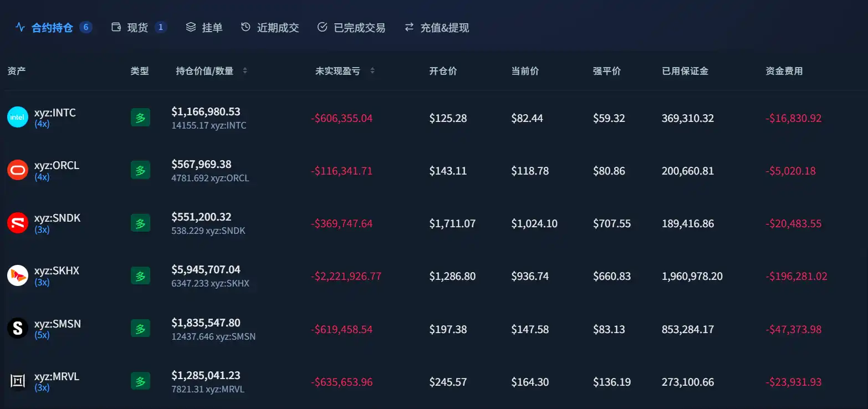Open the 已完成交易 tab

[351, 27]
